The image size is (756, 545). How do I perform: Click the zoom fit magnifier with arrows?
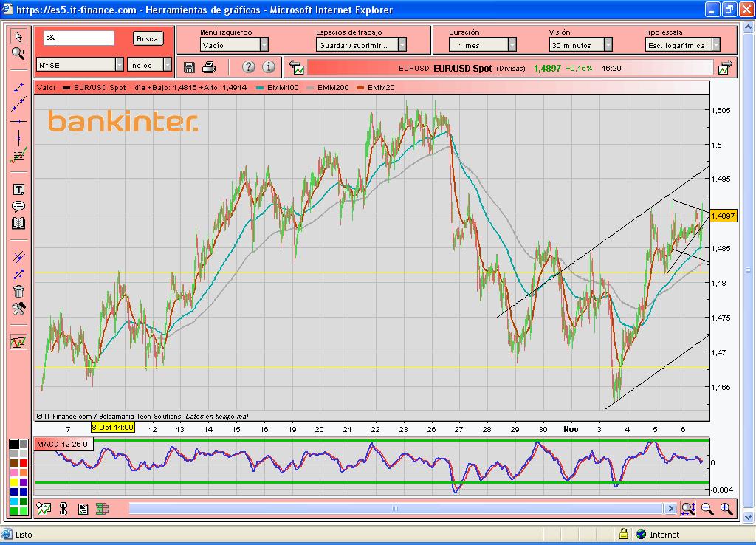688,508
